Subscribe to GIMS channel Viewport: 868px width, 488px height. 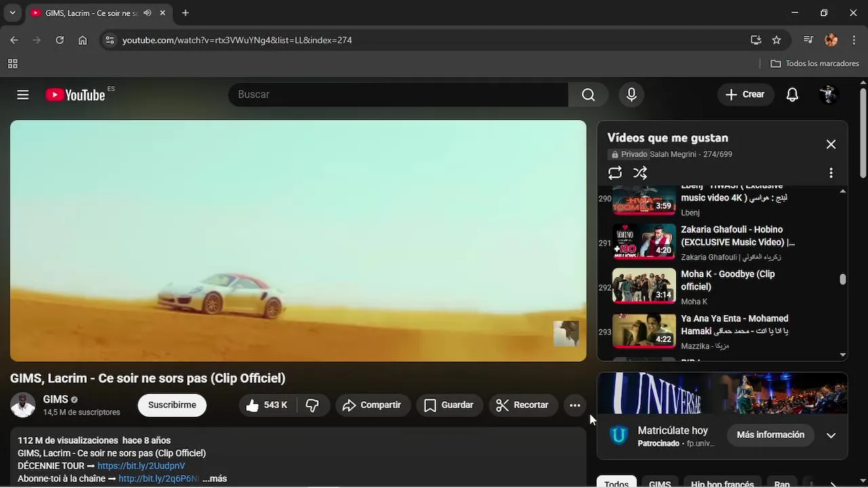172,405
